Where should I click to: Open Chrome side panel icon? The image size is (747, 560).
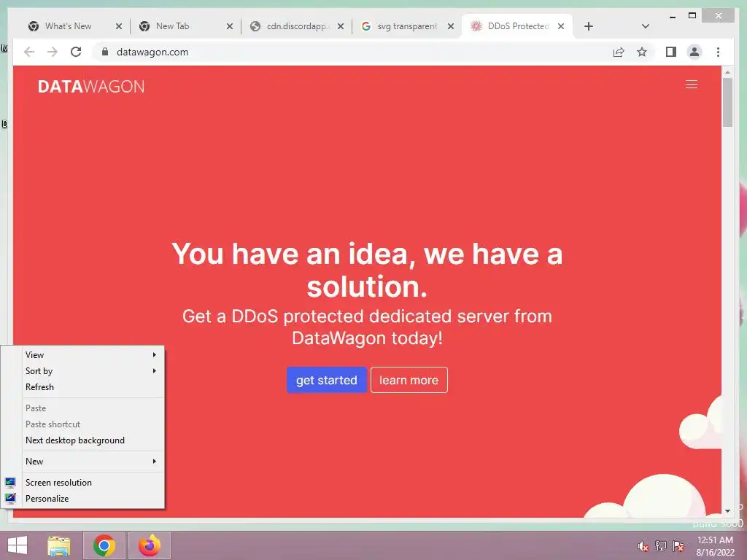coord(671,52)
